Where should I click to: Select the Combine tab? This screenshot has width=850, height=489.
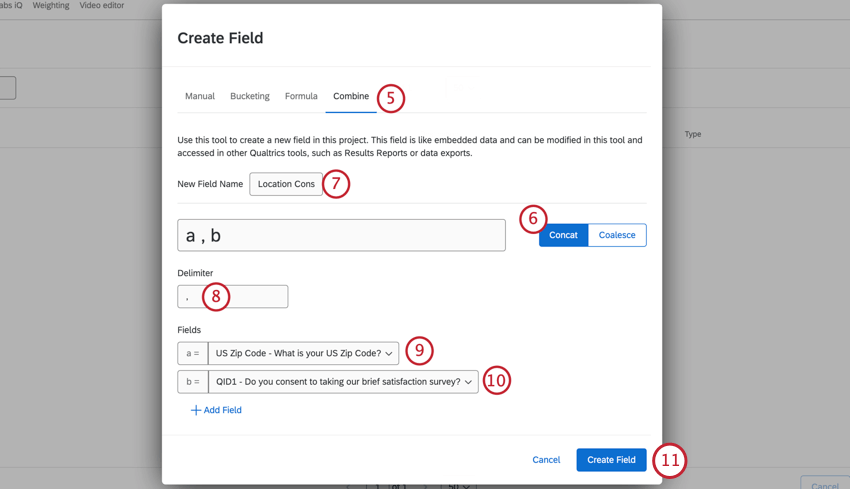351,97
